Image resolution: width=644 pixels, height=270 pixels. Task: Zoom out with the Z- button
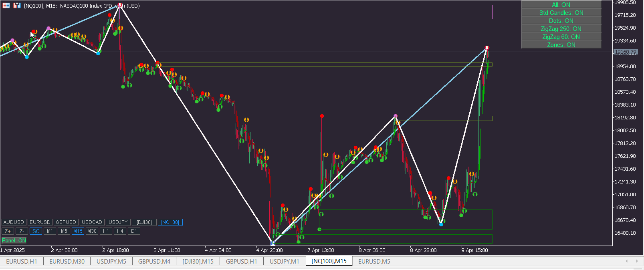[22, 231]
